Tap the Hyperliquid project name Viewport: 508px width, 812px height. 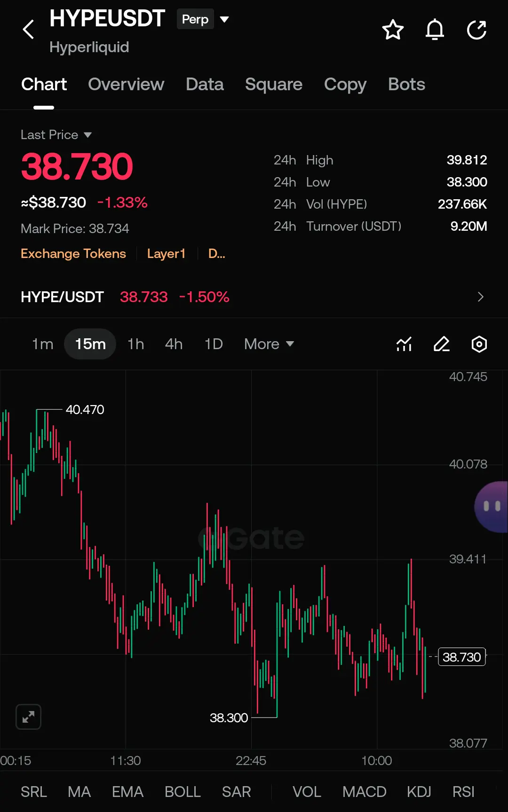pos(89,47)
